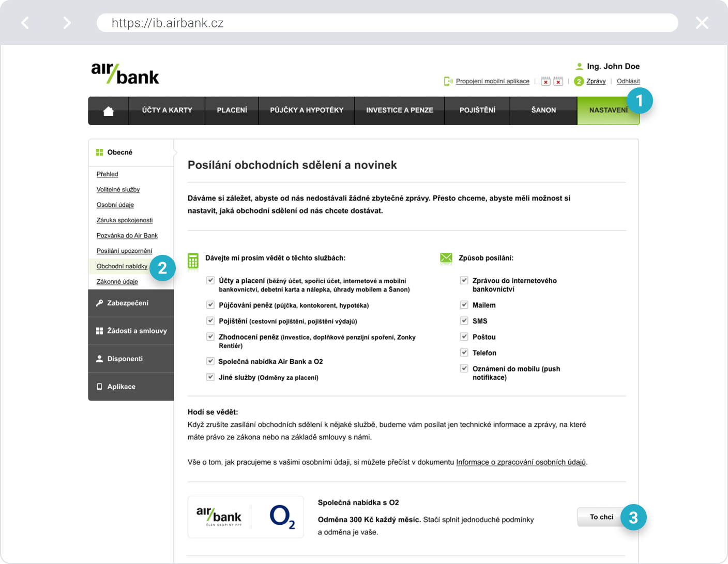Close the browser frame with the X
This screenshot has width=728, height=564.
click(702, 23)
